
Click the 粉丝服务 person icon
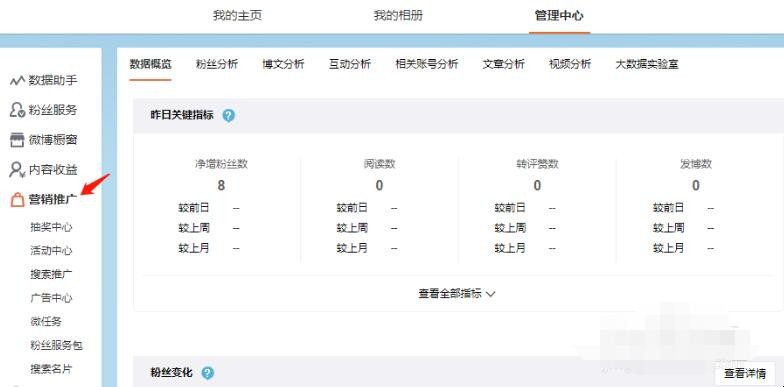pos(17,110)
